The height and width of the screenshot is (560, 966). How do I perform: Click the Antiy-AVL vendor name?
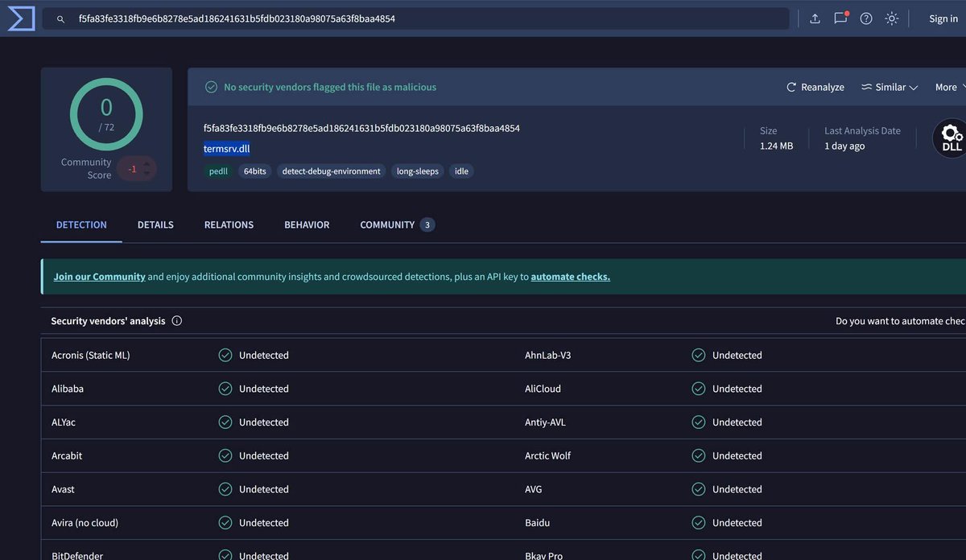pos(546,422)
